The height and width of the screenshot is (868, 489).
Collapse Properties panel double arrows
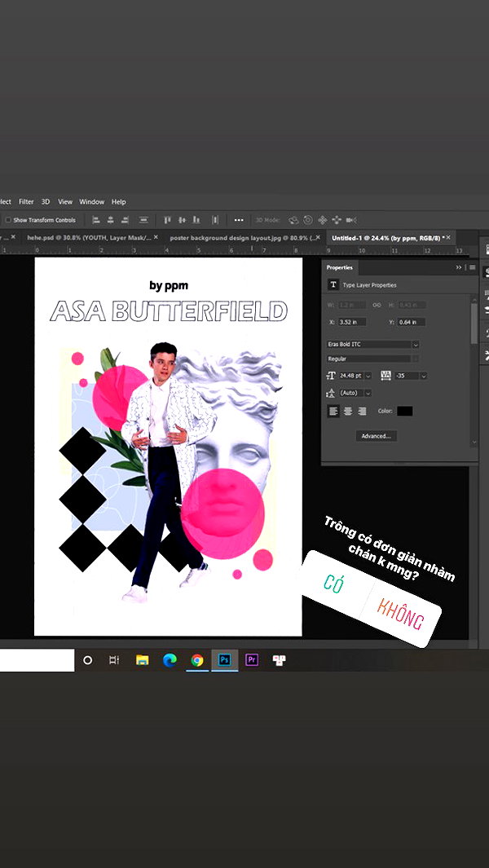point(459,267)
